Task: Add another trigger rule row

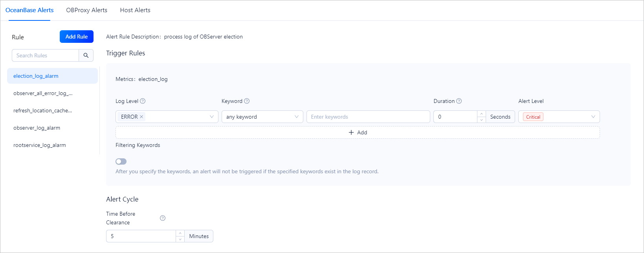Action: pos(358,132)
